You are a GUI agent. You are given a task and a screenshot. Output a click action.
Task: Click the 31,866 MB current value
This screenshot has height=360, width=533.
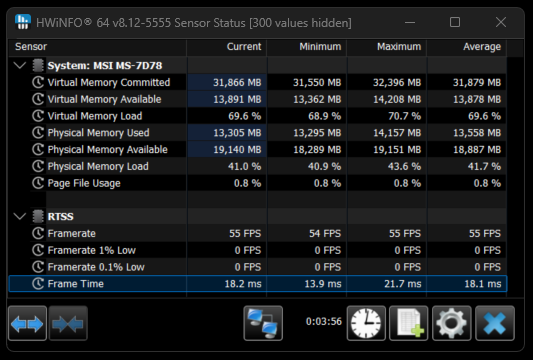pos(237,83)
